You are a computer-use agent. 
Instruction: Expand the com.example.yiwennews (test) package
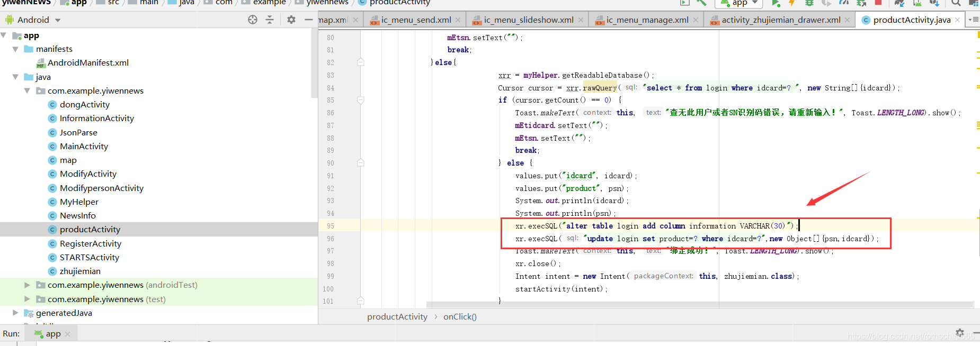click(x=27, y=299)
